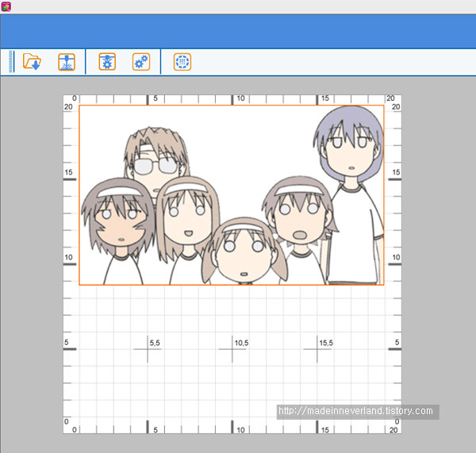The width and height of the screenshot is (476, 453).
Task: Click the application logo in the title bar
Action: point(6,6)
